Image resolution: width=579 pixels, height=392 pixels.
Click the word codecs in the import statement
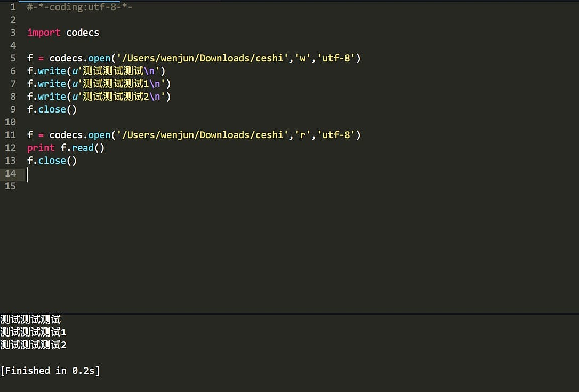point(83,33)
